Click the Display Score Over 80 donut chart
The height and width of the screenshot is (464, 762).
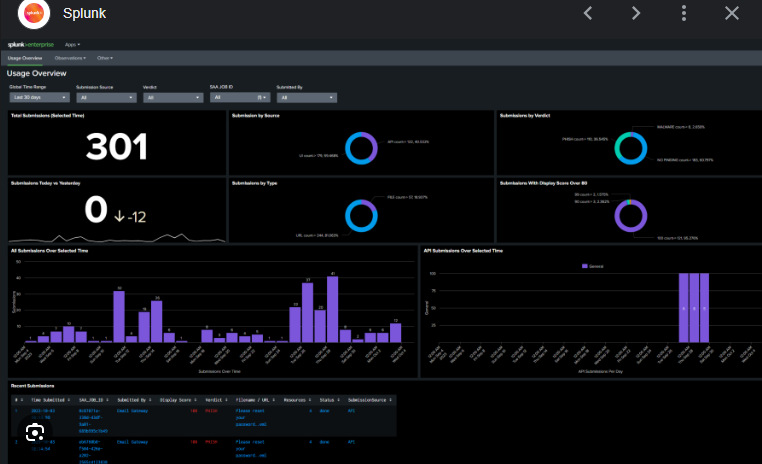tap(630, 216)
